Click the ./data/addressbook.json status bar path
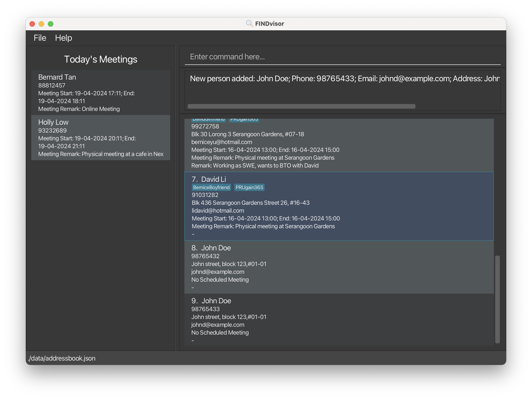Image resolution: width=532 pixels, height=399 pixels. coord(62,358)
